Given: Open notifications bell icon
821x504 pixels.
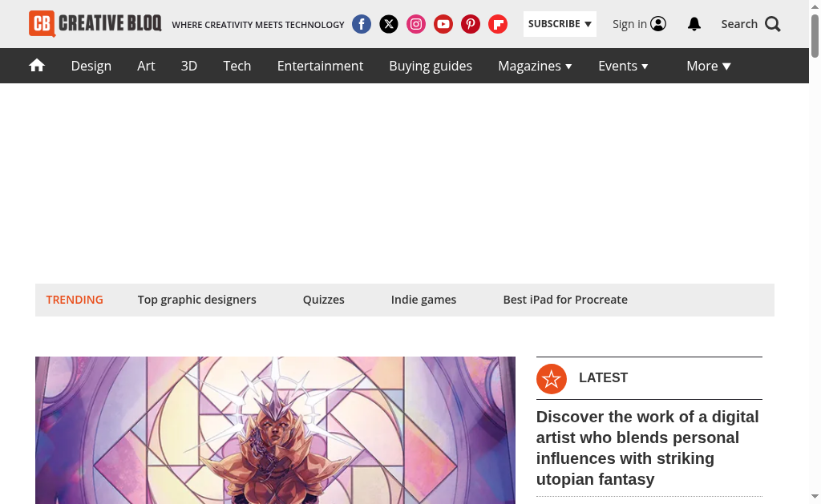Looking at the screenshot, I should 694,24.
